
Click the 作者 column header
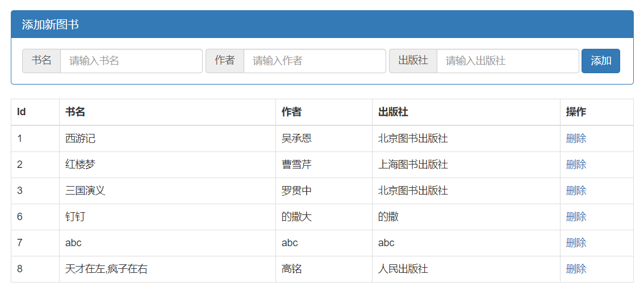tap(291, 112)
